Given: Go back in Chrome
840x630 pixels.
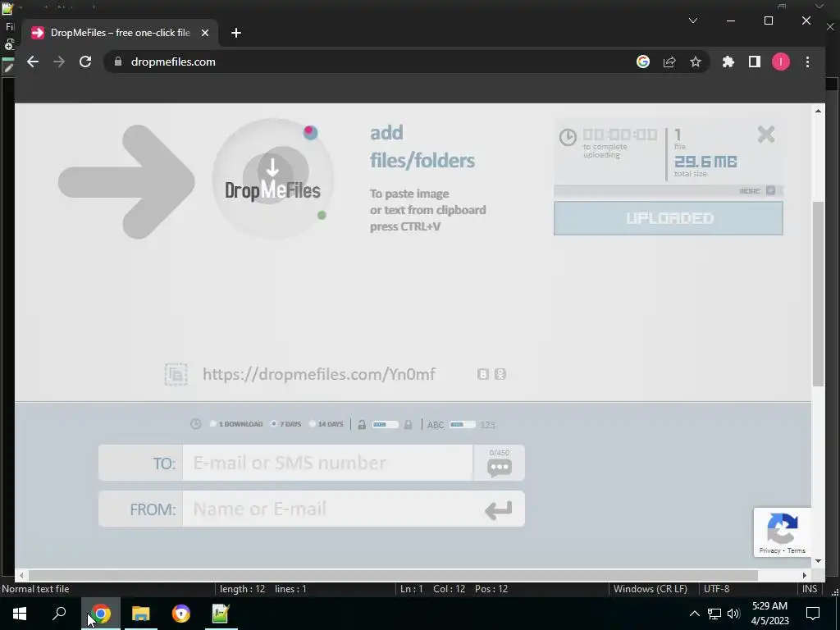Looking at the screenshot, I should (33, 62).
